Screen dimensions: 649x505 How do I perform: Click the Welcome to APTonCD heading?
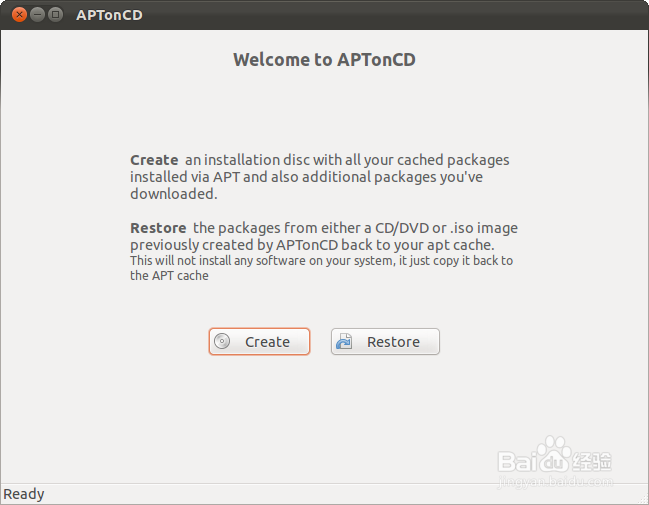point(324,60)
